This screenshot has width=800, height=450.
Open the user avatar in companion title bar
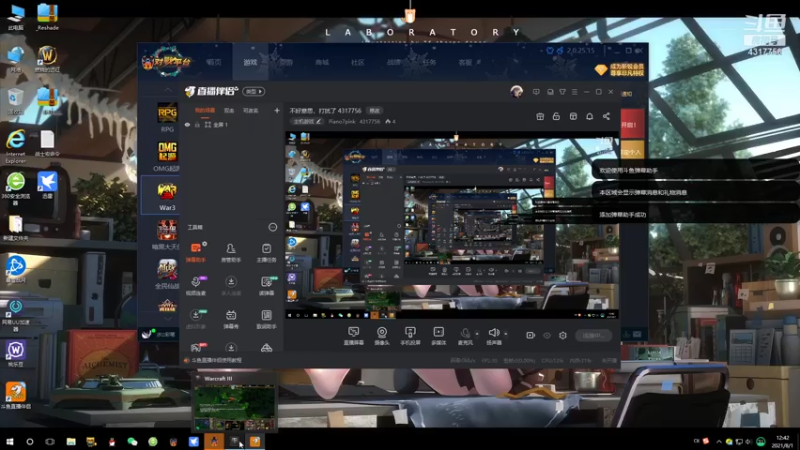(516, 92)
